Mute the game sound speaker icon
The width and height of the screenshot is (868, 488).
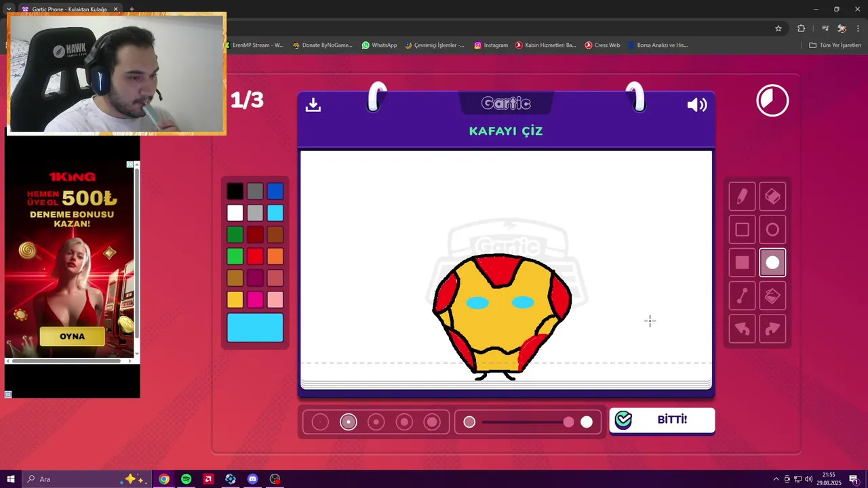(x=696, y=104)
